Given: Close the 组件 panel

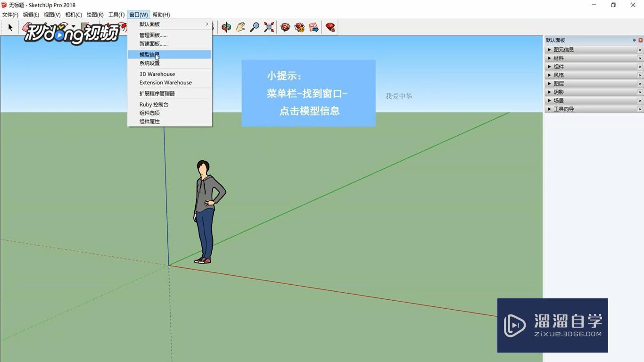Looking at the screenshot, I should pos(640,66).
